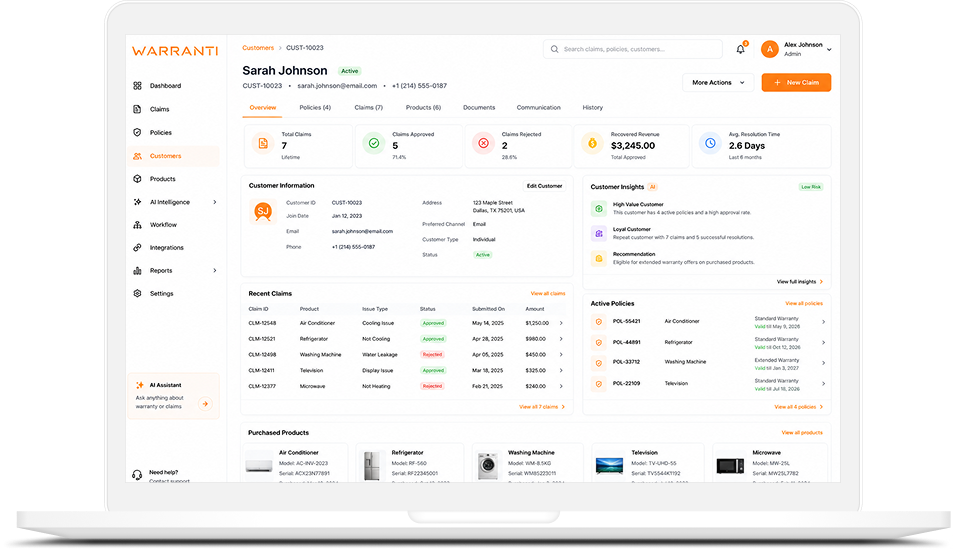The width and height of the screenshot is (953, 549).
Task: Click the POL-33712 policy number
Action: pos(626,362)
